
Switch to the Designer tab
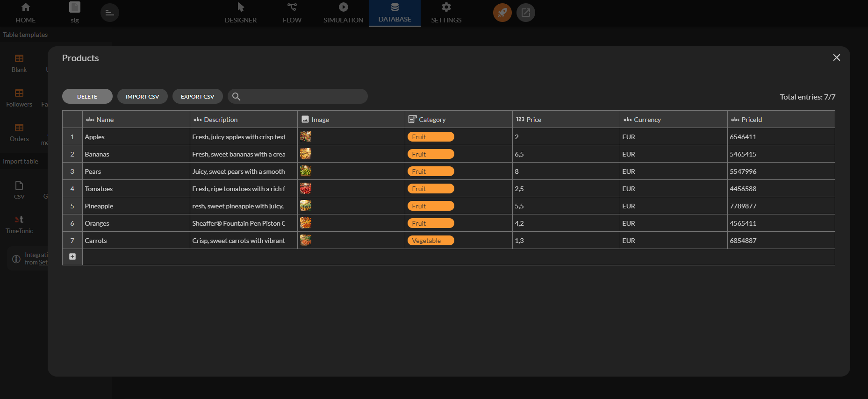[x=241, y=13]
